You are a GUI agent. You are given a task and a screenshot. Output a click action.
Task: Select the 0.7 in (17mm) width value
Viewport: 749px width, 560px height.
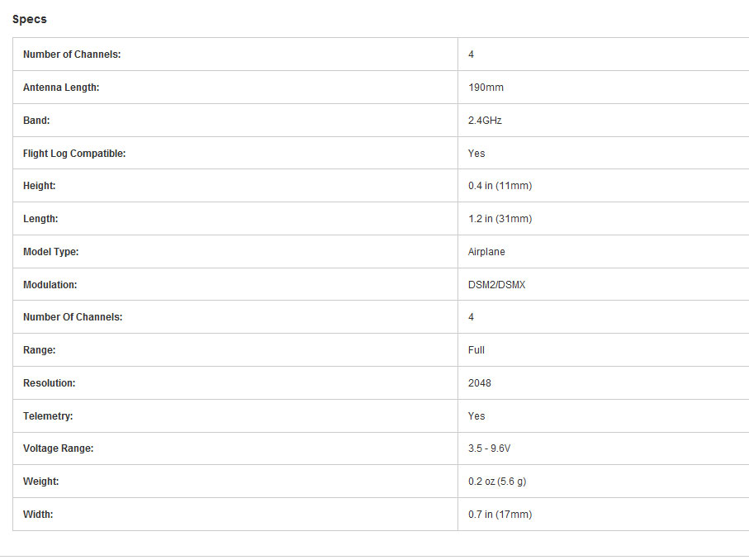pos(500,515)
